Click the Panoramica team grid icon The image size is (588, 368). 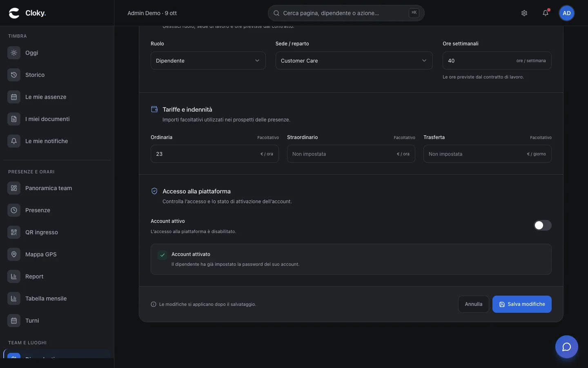14,188
